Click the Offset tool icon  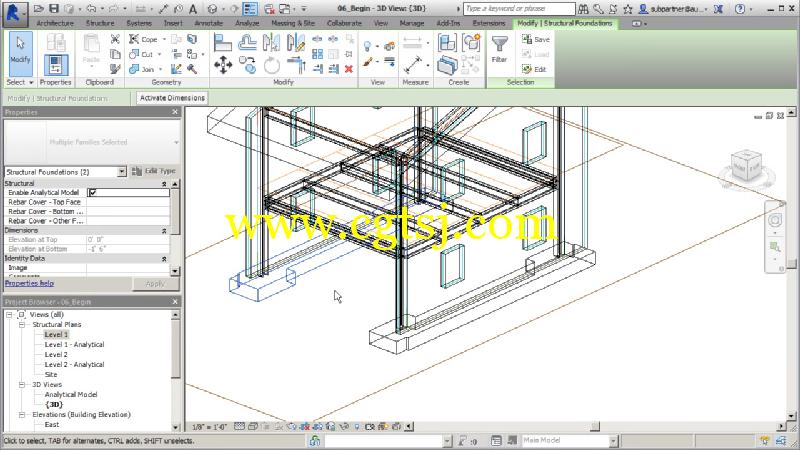click(247, 42)
